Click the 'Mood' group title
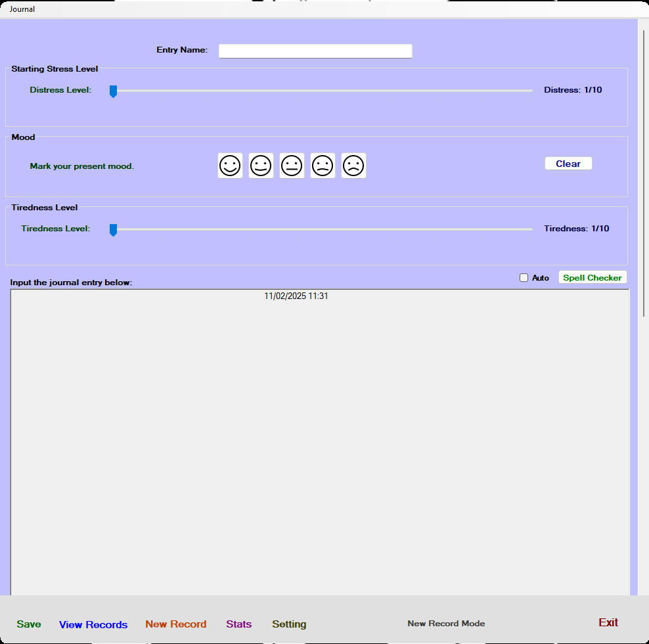649x644 pixels. point(23,137)
